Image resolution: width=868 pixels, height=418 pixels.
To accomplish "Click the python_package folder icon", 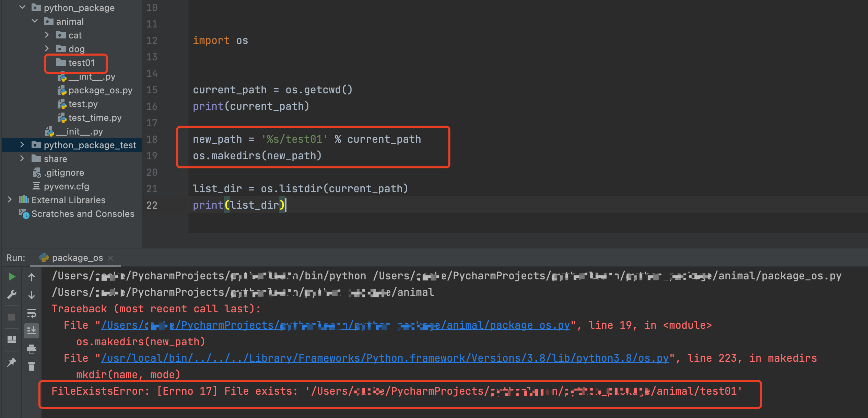I will pyautogui.click(x=36, y=7).
